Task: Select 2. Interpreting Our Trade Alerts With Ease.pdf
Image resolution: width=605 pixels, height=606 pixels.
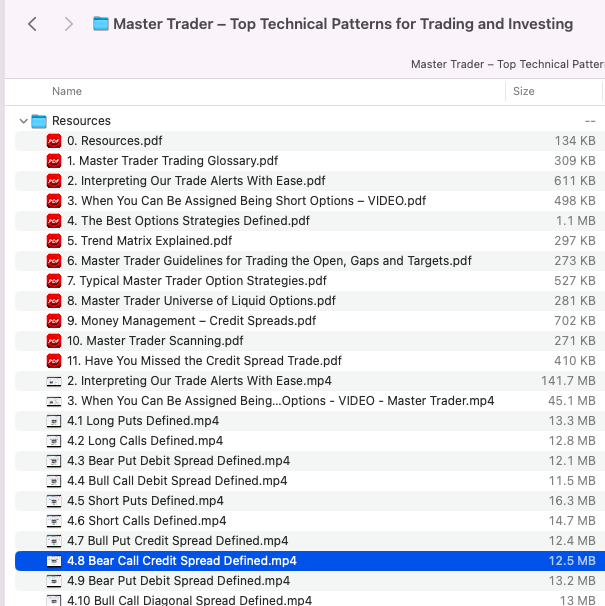Action: 196,181
